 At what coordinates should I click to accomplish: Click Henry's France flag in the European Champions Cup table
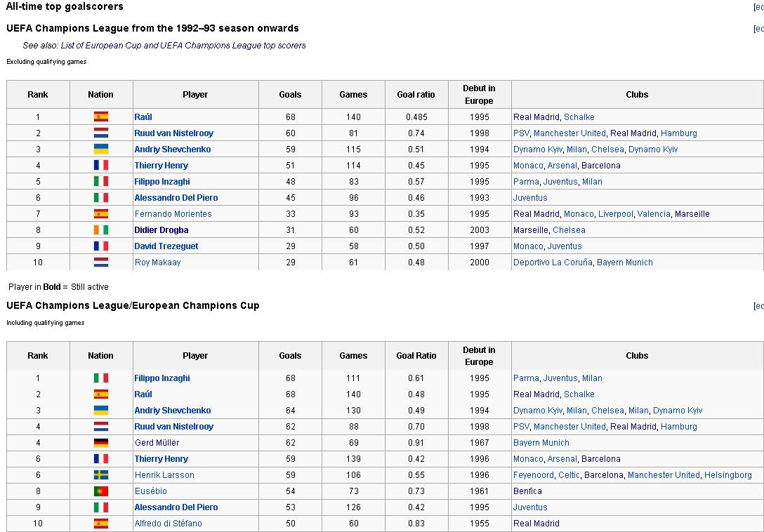[x=101, y=459]
